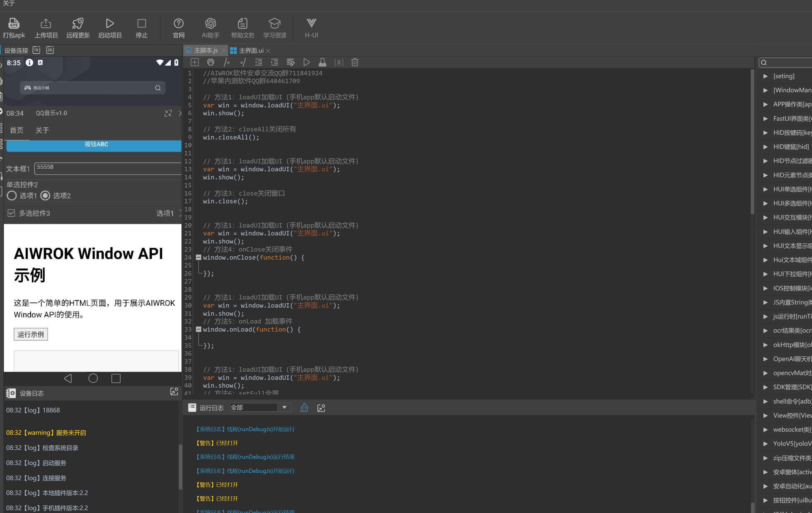Screen dimensions: 812x513
Task: Toggle the 多选控件3 checkbox
Action: [11, 213]
